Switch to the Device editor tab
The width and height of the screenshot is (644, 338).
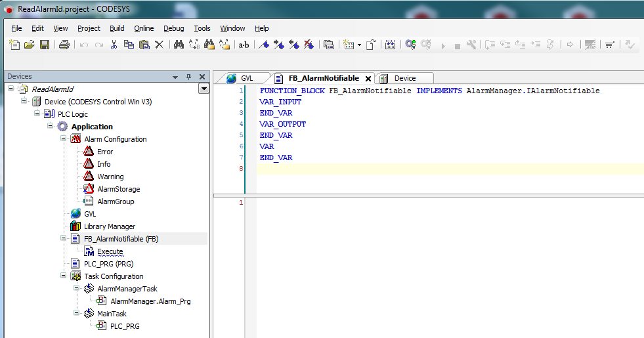404,78
